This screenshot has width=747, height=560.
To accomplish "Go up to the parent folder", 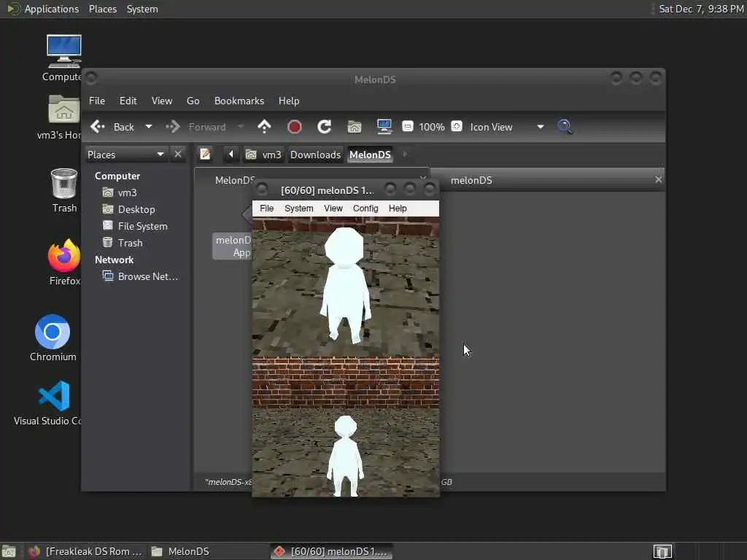I will [x=264, y=127].
